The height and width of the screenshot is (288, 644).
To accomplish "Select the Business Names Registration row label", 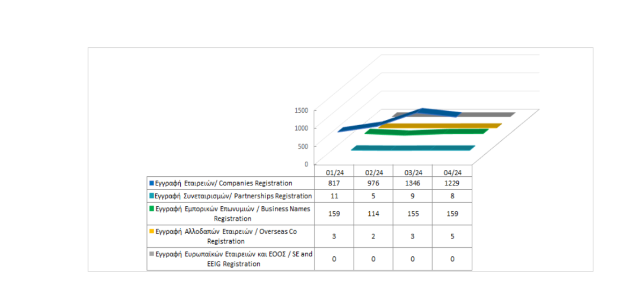I will [233, 214].
